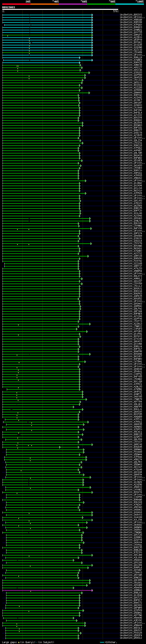Click the yellow gap marker on Q9M1P3 row

pyautogui.click(x=8, y=36)
